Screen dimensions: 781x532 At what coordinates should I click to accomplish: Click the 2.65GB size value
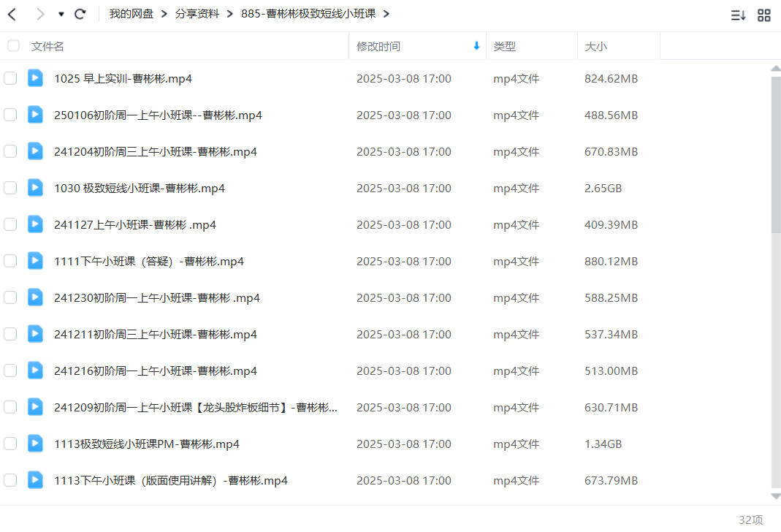[x=603, y=189]
